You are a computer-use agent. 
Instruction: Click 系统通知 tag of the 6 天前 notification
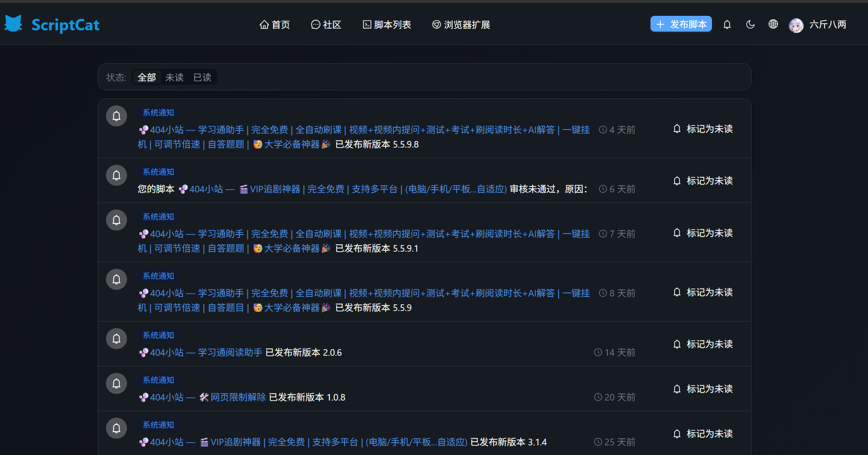pyautogui.click(x=158, y=172)
